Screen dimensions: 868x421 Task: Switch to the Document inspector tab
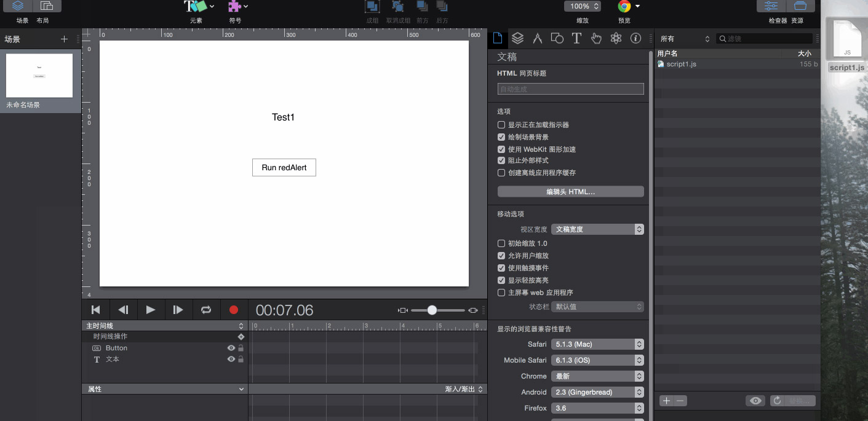(x=498, y=39)
